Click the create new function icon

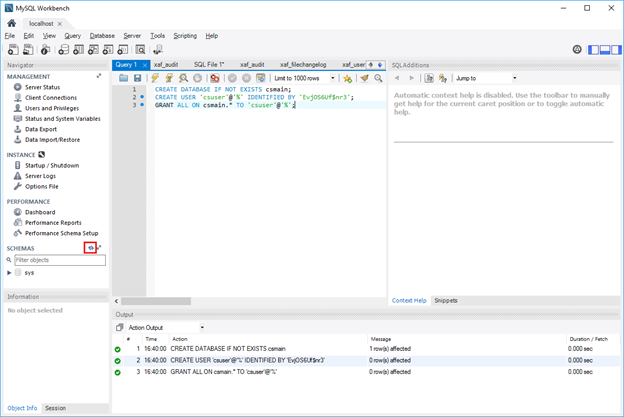tap(123, 49)
